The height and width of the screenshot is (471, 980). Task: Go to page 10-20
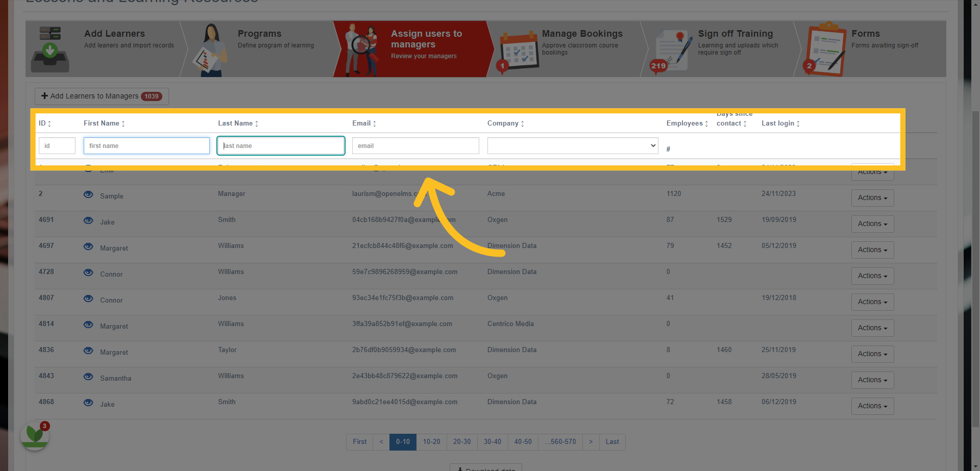431,442
